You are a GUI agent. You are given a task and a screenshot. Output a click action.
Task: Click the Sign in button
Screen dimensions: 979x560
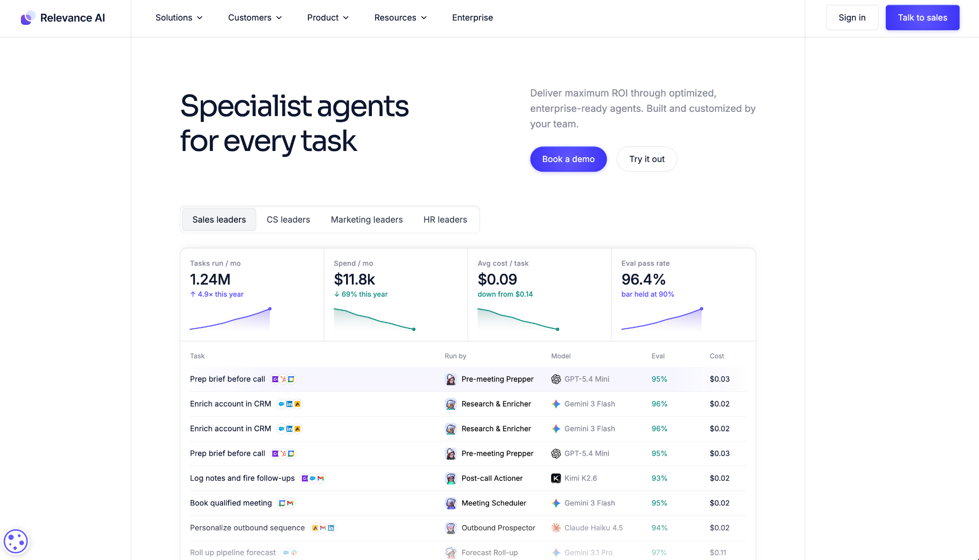852,18
